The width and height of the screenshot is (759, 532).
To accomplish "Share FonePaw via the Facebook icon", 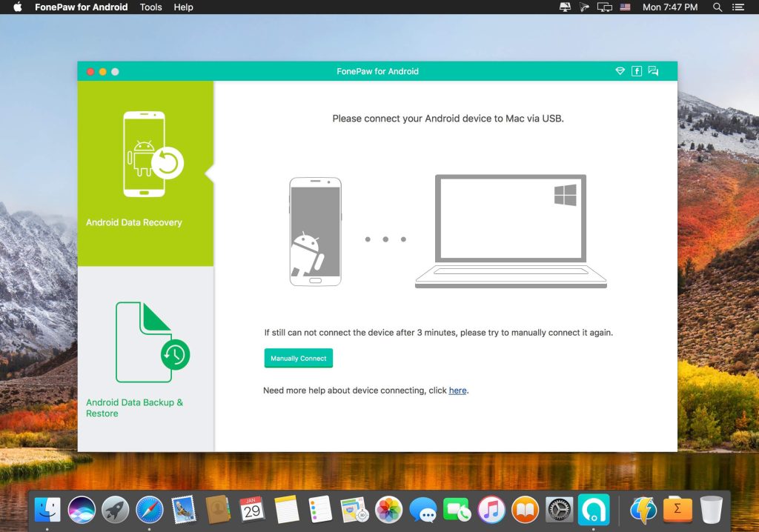I will 637,71.
